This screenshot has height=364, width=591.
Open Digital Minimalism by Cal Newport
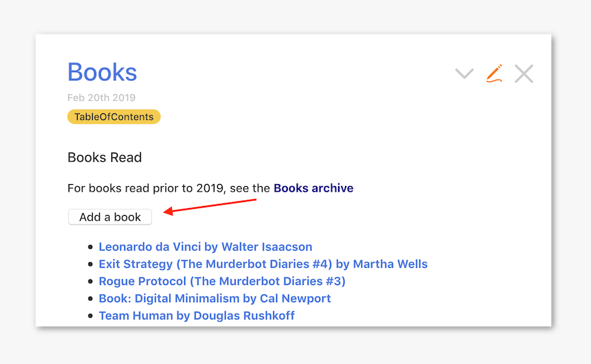214,298
